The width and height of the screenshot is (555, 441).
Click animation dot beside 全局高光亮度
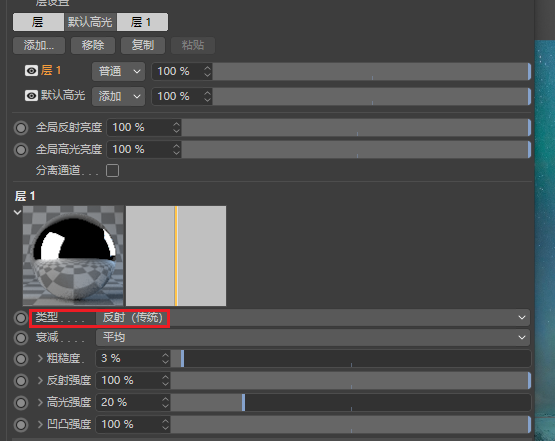point(21,150)
